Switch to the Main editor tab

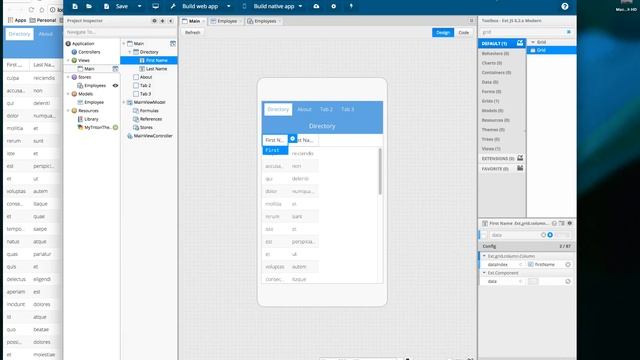tap(194, 21)
